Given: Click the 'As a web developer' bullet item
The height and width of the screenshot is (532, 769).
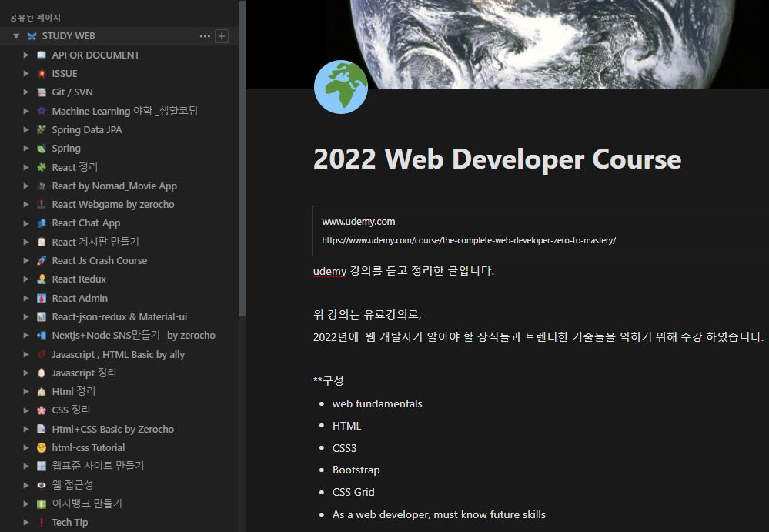Looking at the screenshot, I should (x=439, y=514).
